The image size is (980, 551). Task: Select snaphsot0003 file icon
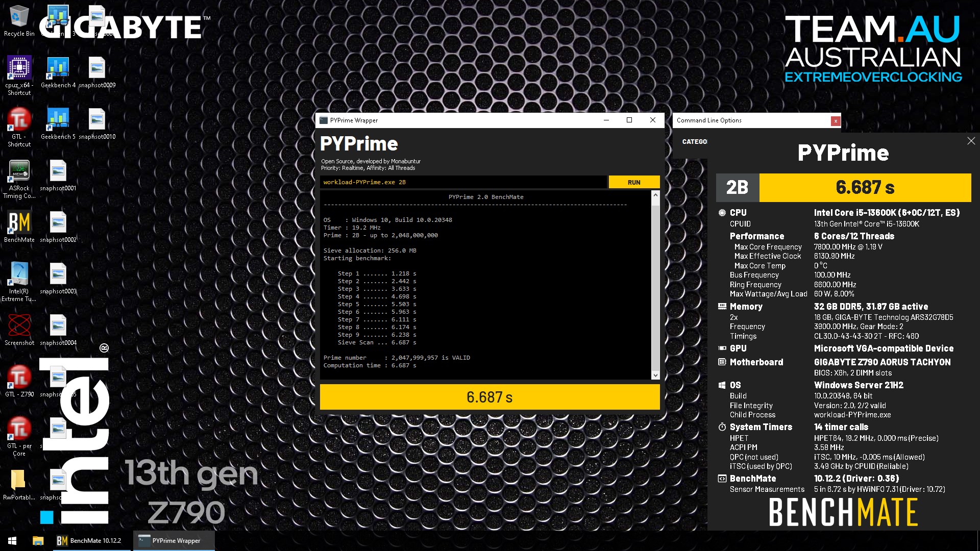pyautogui.click(x=58, y=279)
